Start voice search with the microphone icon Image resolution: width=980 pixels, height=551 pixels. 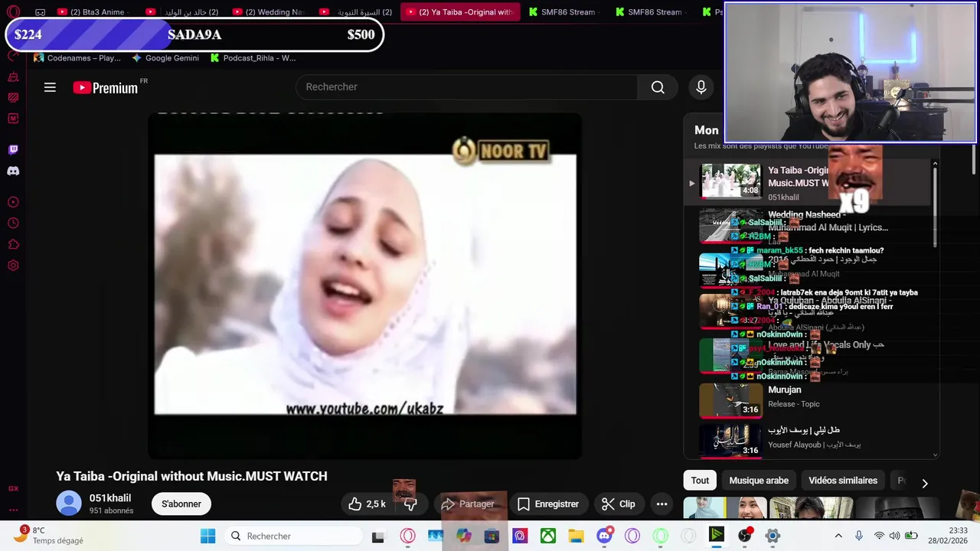pyautogui.click(x=701, y=87)
